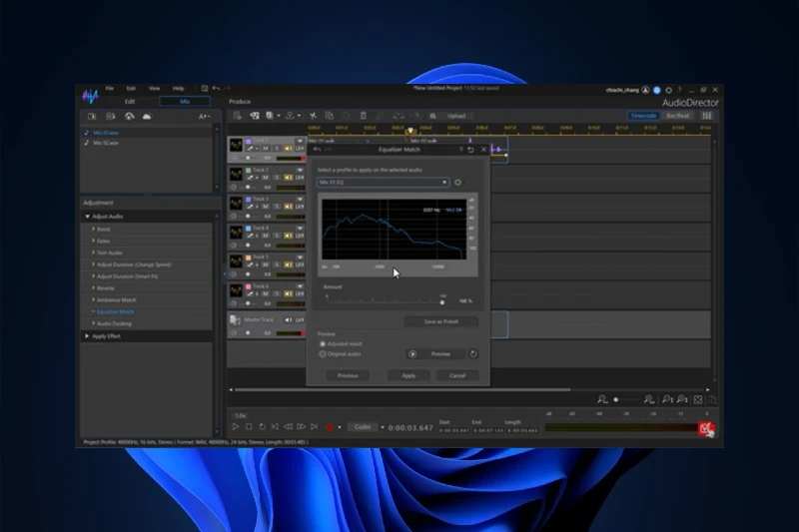This screenshot has width=799, height=532.
Task: Switch to the Edit tab
Action: point(130,101)
